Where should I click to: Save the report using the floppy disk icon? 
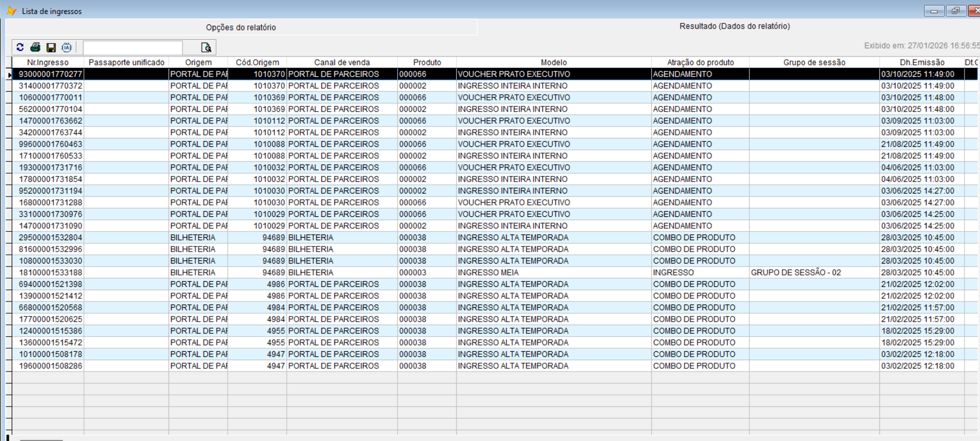(x=51, y=47)
